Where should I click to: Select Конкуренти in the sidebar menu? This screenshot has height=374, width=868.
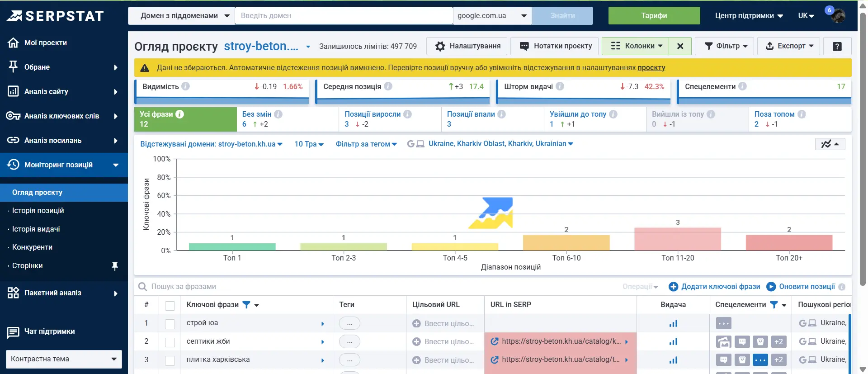point(32,247)
